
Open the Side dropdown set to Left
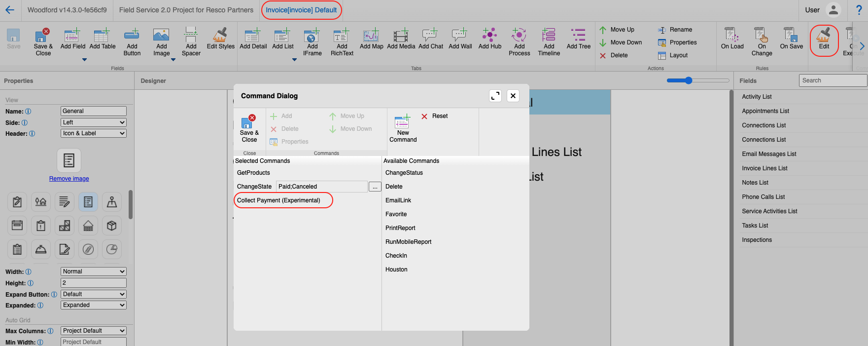(x=94, y=122)
